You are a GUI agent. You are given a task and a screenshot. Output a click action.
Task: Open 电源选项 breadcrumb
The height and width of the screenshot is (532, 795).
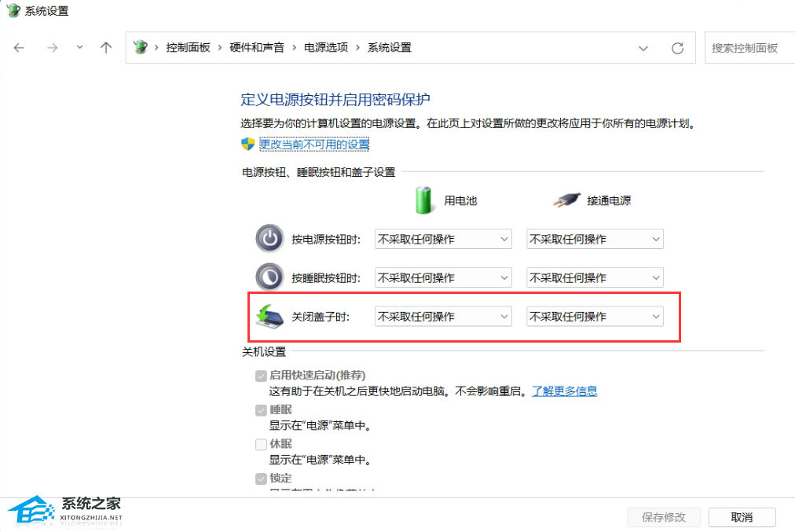tap(326, 48)
